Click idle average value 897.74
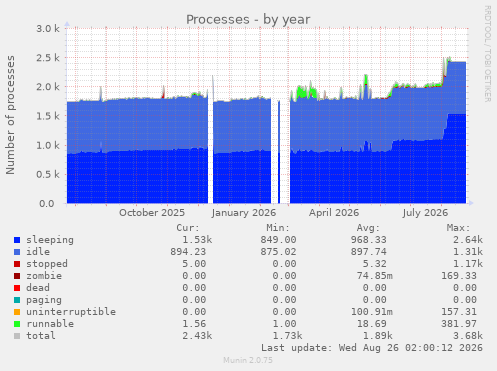This screenshot has width=497, height=371. click(x=369, y=252)
